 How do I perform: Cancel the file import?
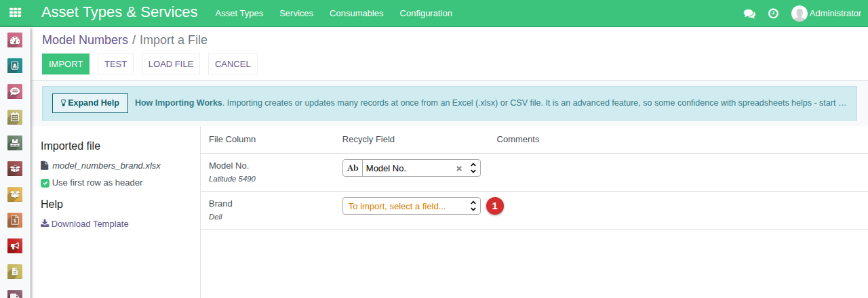[233, 64]
